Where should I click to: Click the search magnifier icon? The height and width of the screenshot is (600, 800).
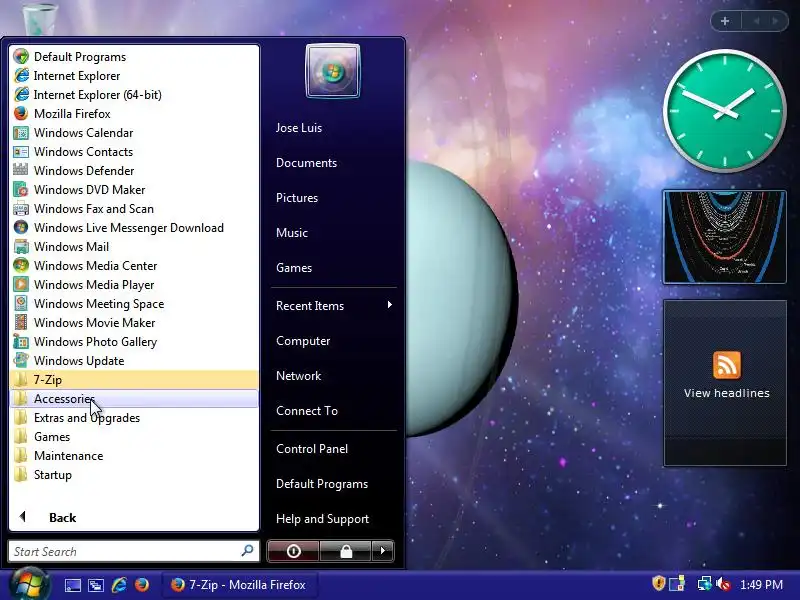(x=247, y=551)
